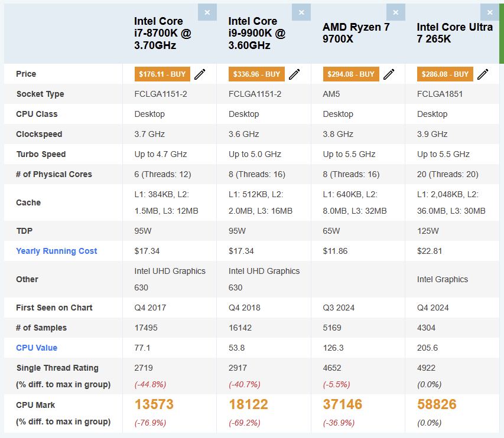The height and width of the screenshot is (438, 504).
Task: Click single thread rating 2917
Action: [x=238, y=368]
